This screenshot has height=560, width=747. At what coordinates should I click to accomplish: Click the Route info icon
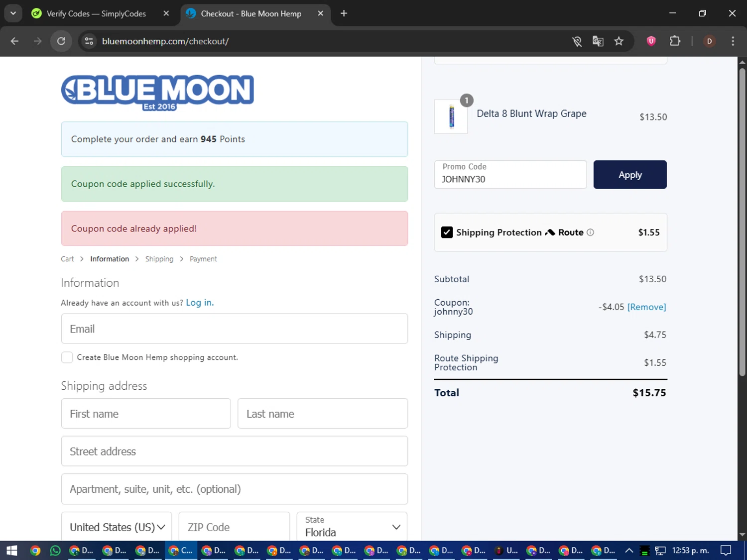590,232
